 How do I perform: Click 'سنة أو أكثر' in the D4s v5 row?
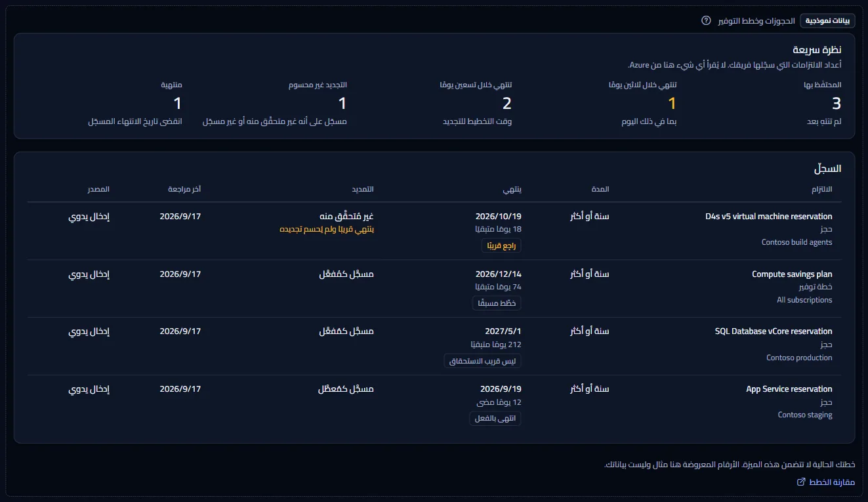tap(590, 217)
